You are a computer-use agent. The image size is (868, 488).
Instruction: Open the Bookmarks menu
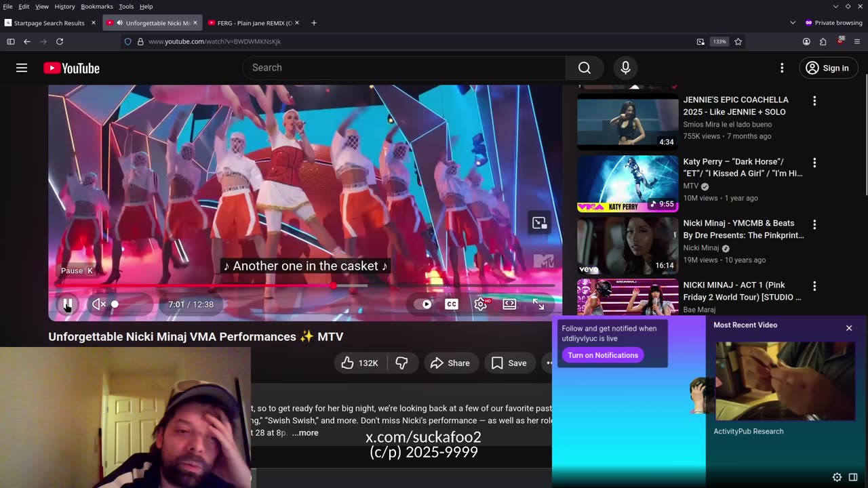pyautogui.click(x=97, y=6)
